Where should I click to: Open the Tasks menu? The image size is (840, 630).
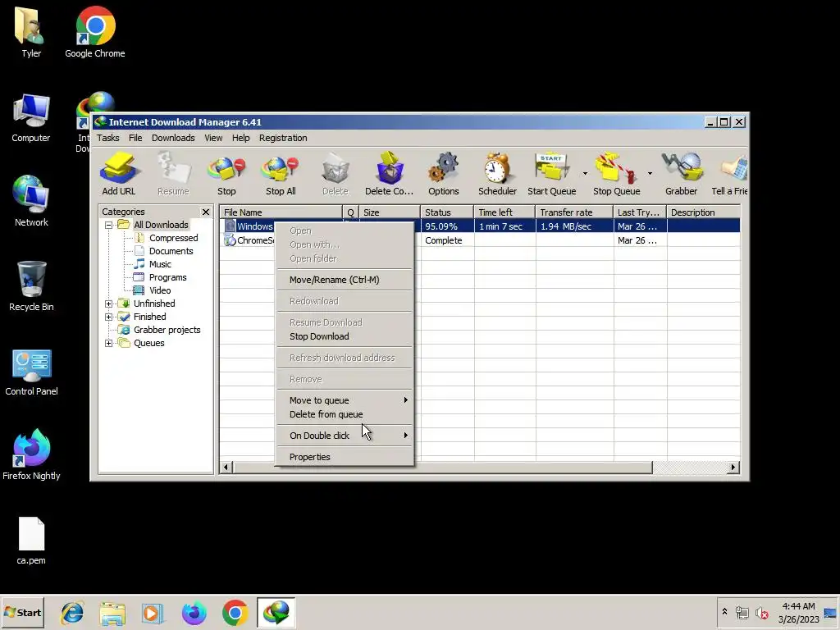[108, 138]
